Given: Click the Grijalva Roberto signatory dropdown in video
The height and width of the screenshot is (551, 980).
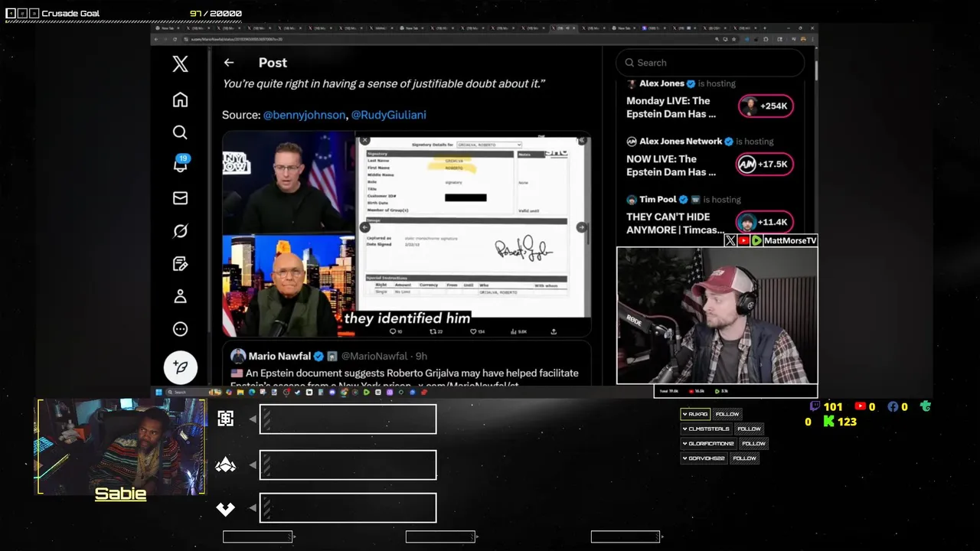Looking at the screenshot, I should [488, 144].
